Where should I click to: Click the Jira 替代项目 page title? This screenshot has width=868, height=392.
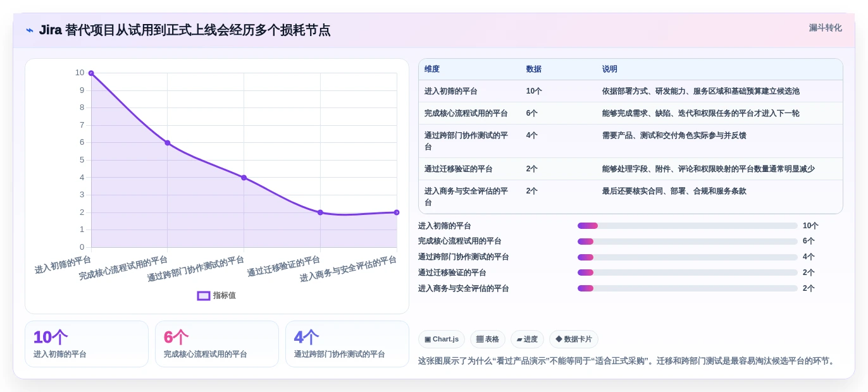coord(185,30)
